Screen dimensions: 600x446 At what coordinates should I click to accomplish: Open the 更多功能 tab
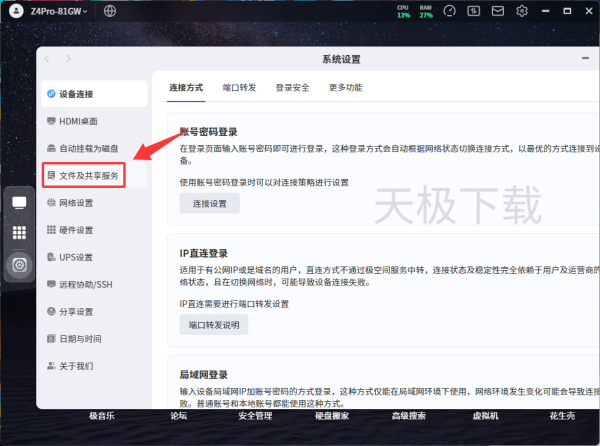pos(345,88)
